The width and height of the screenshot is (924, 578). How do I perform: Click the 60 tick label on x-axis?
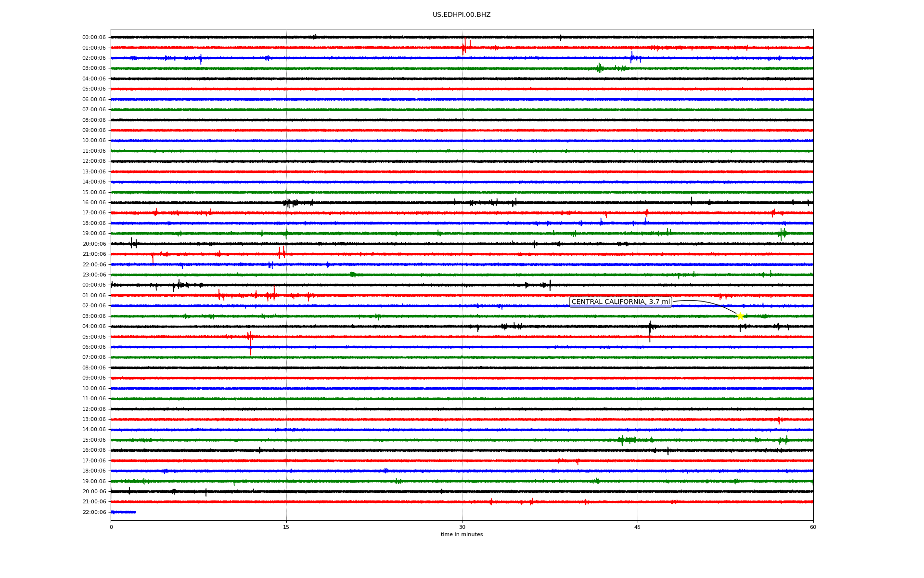click(x=813, y=527)
